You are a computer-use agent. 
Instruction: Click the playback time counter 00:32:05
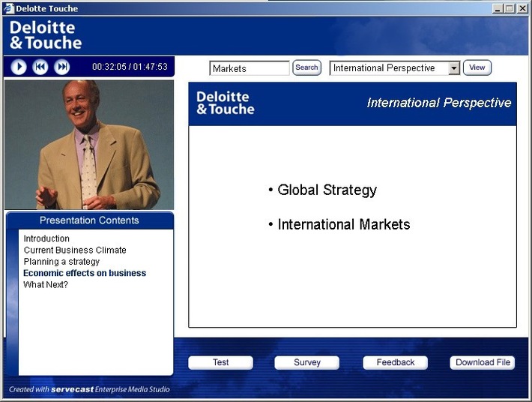click(109, 67)
